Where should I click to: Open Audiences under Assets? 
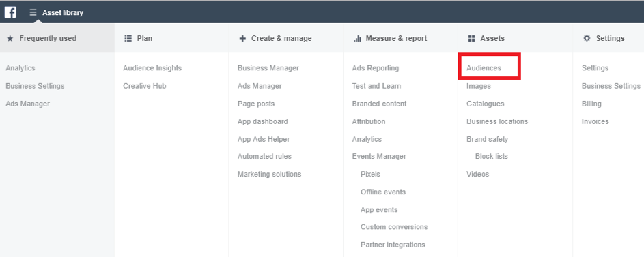(484, 68)
